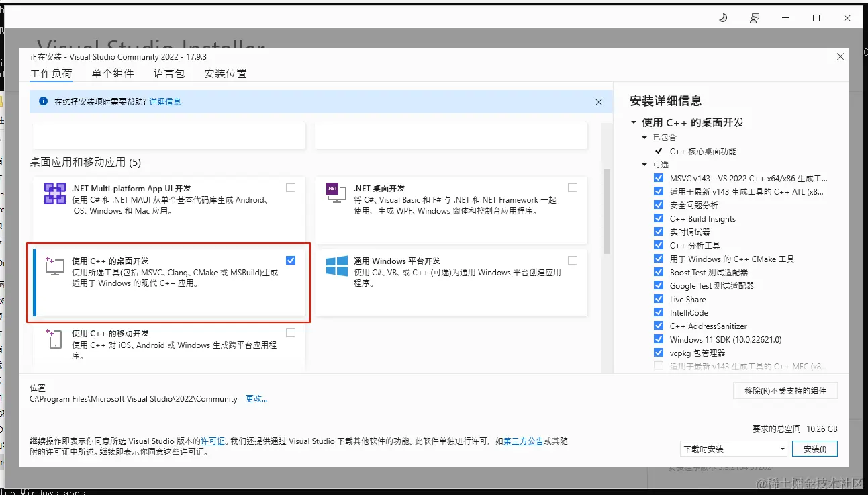Click the 使用 C++ 的桌面开发 monitor icon
This screenshot has width=868, height=495.
54,265
